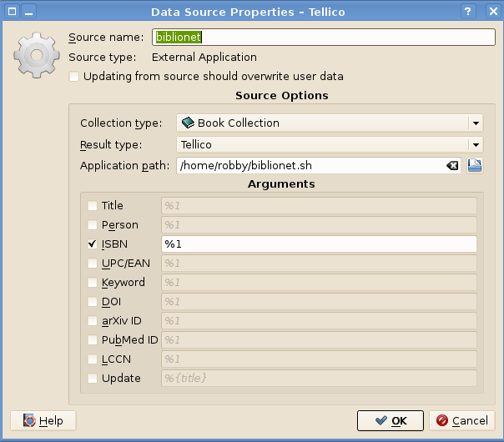504x442 pixels.
Task: Click the 'Source type:' label
Action: click(x=103, y=58)
